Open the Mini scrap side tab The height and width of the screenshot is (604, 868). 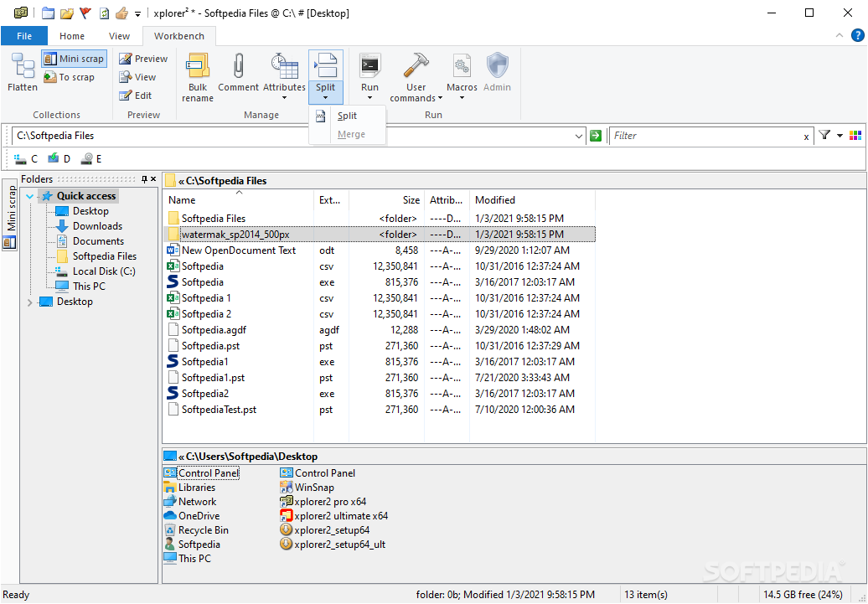pyautogui.click(x=10, y=214)
